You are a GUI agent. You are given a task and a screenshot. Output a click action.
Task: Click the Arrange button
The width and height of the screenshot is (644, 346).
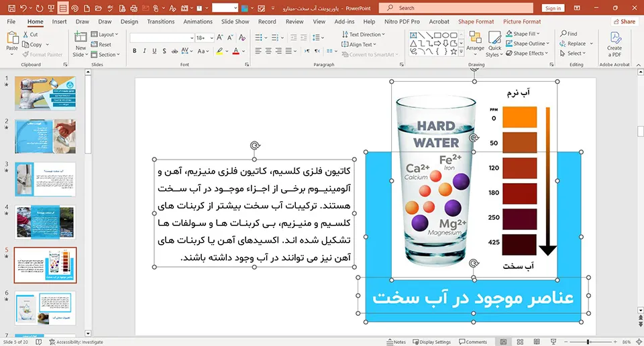pyautogui.click(x=475, y=43)
